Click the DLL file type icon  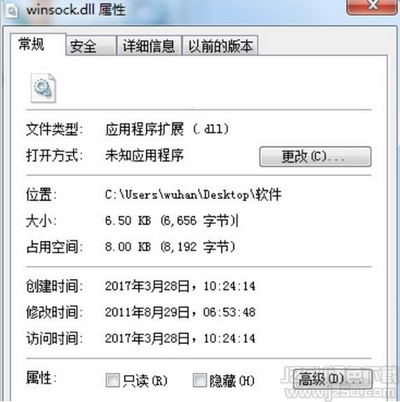(x=43, y=88)
